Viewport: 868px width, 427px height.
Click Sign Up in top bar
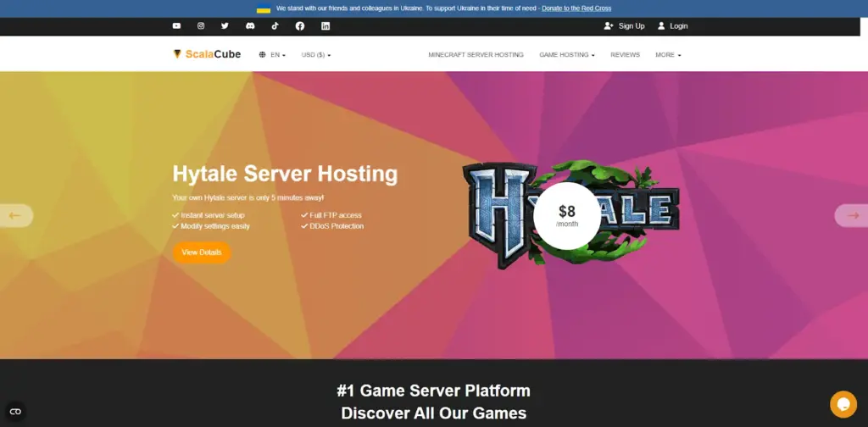[x=625, y=26]
